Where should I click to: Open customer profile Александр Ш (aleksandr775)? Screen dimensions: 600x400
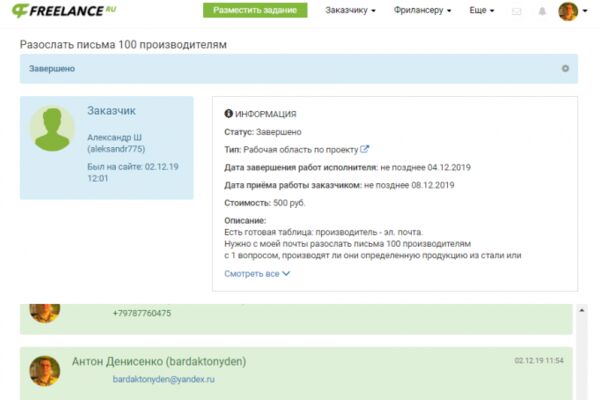pyautogui.click(x=116, y=143)
